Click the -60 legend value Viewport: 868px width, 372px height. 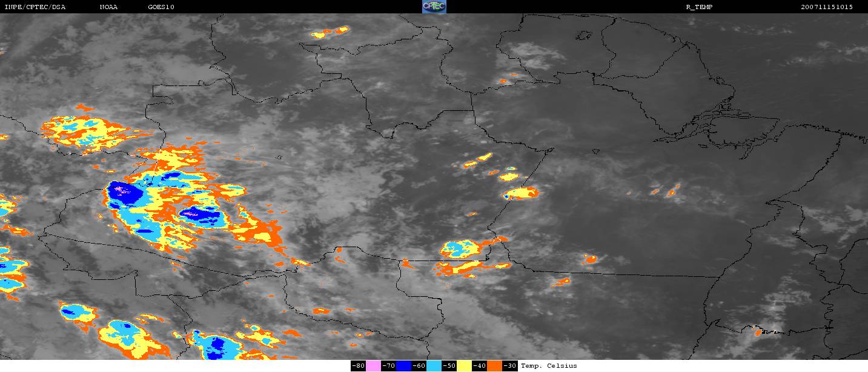coord(419,366)
